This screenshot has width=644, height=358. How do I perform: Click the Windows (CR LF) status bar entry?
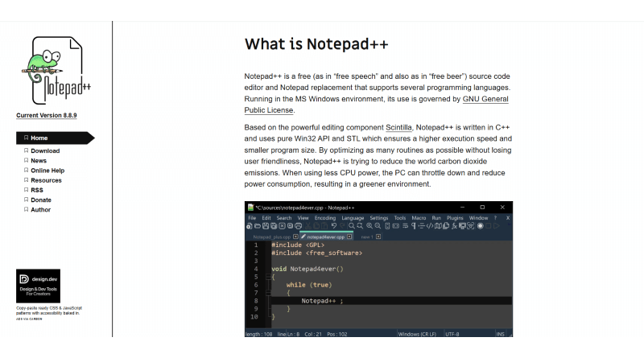pyautogui.click(x=417, y=334)
